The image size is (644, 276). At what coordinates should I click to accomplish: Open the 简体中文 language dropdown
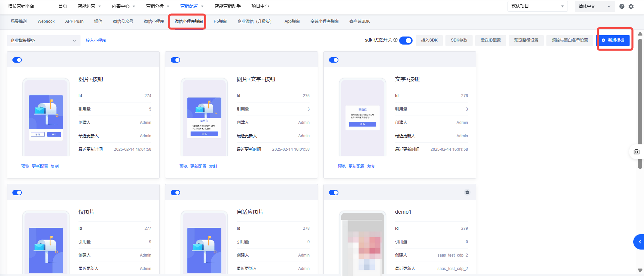[x=594, y=6]
